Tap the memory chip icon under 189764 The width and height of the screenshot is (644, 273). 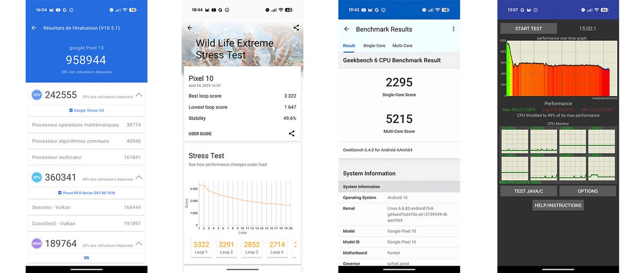tap(86, 258)
